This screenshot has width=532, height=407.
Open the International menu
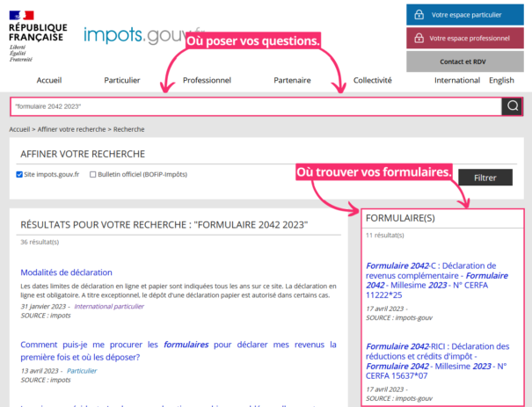(x=457, y=80)
